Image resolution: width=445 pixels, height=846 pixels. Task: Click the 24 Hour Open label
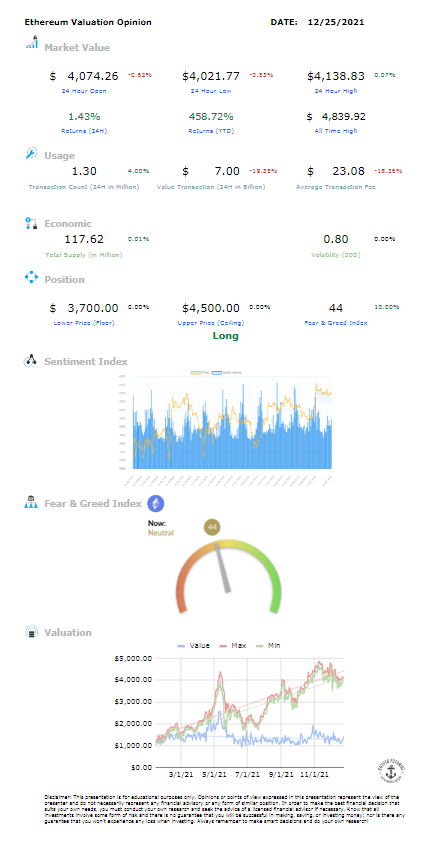click(x=84, y=91)
